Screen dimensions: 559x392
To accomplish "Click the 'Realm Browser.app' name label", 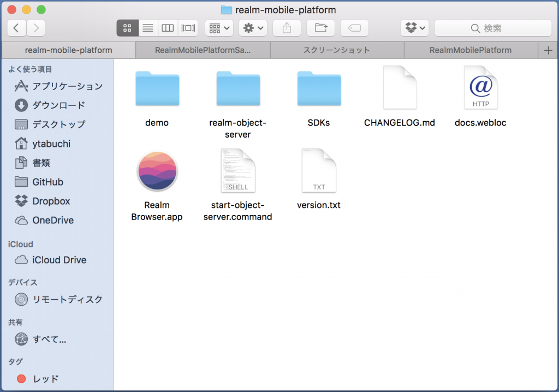I will pos(157,211).
